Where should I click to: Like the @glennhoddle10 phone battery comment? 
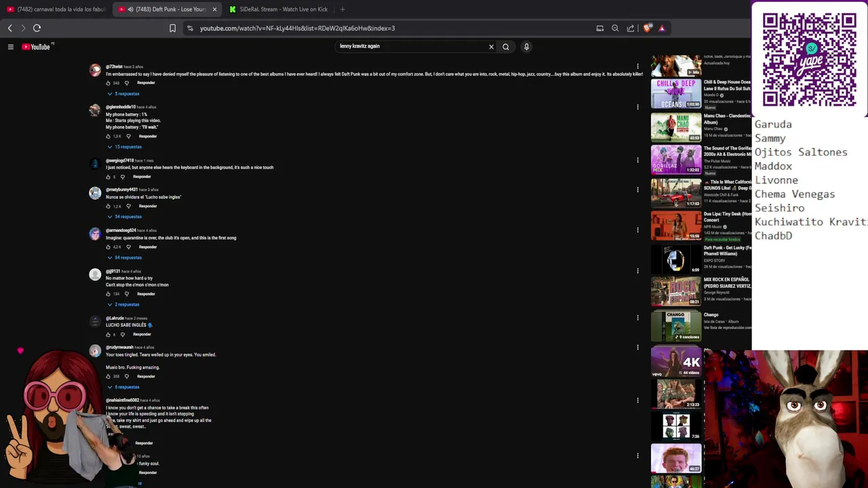[x=108, y=136]
